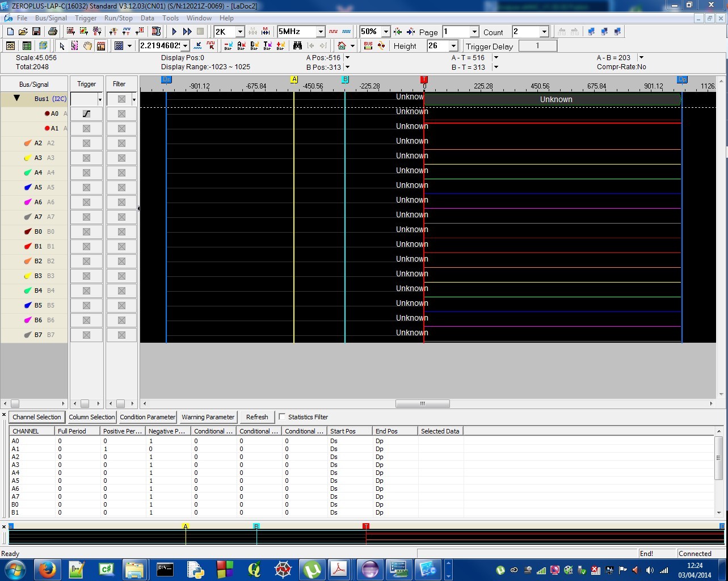Screen dimensions: 728x581
Task: Click the Windows Start button
Action: 15,569
